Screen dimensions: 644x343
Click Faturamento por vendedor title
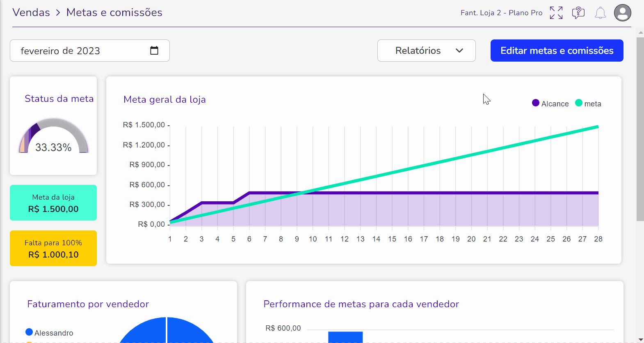(88, 304)
